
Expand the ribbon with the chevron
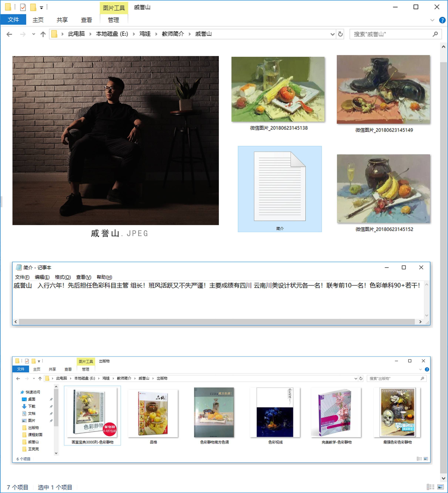(x=432, y=20)
